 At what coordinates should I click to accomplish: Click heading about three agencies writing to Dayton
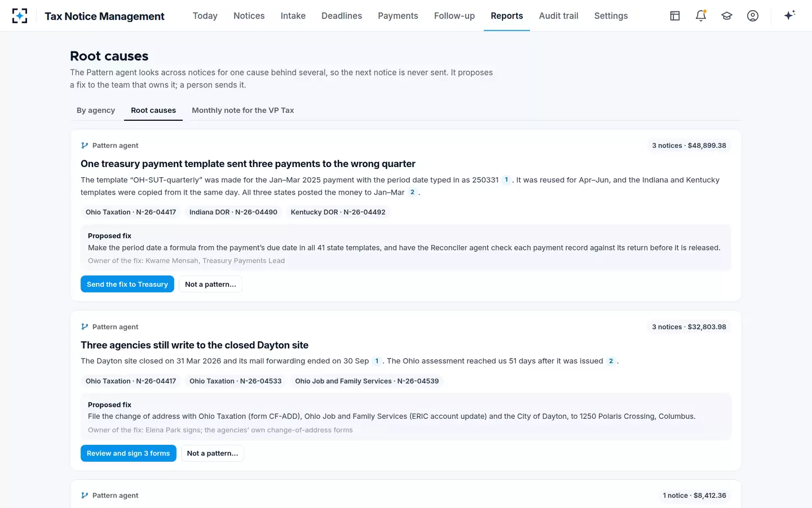coord(195,345)
